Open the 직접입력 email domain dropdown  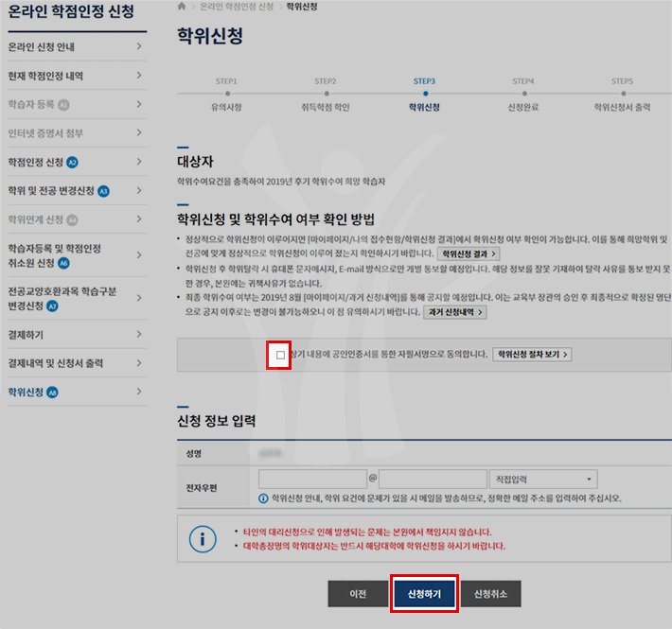[543, 480]
